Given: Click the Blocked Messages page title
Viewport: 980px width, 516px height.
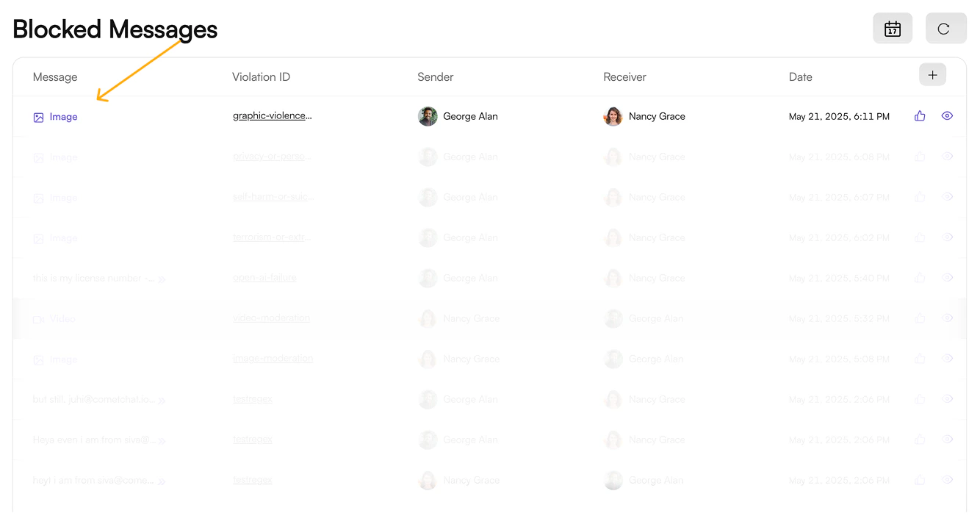Looking at the screenshot, I should coord(115,29).
